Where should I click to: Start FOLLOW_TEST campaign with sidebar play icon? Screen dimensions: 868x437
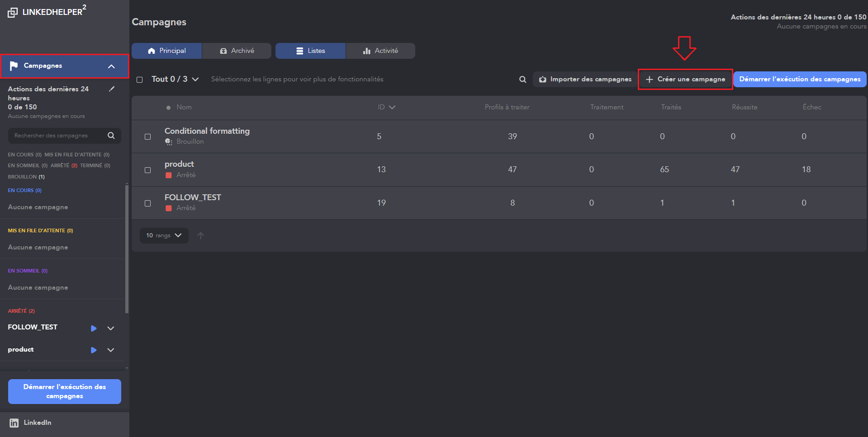(x=94, y=329)
